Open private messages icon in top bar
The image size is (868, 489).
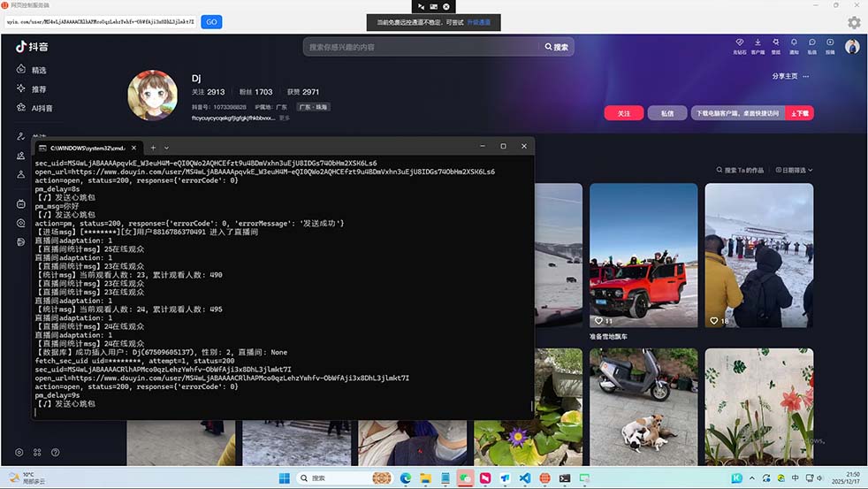811,43
